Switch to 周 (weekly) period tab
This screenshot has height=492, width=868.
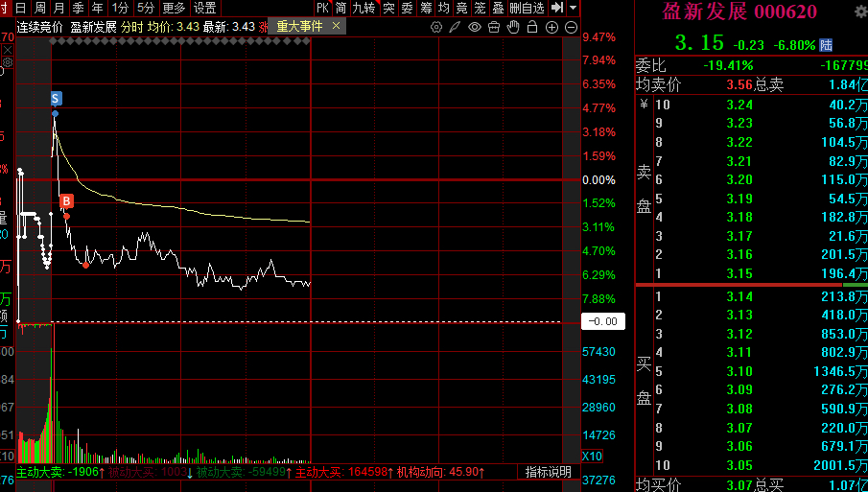[40, 8]
